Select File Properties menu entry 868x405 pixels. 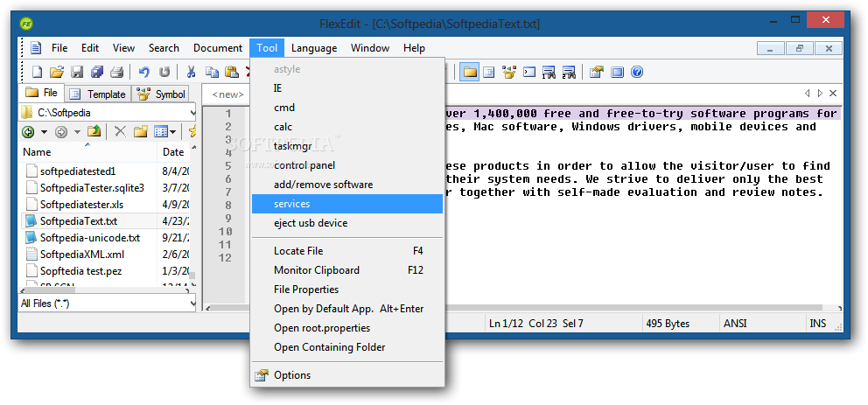[x=347, y=290]
